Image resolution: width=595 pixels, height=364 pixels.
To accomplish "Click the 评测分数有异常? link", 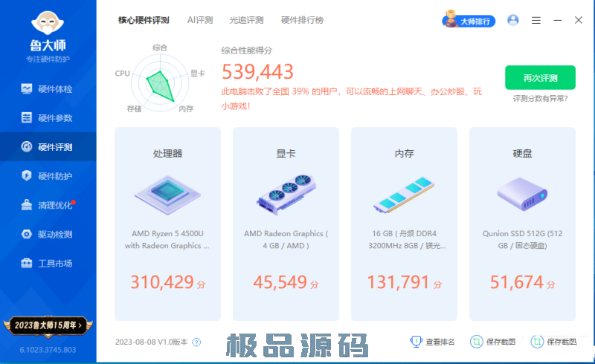I will click(x=540, y=98).
